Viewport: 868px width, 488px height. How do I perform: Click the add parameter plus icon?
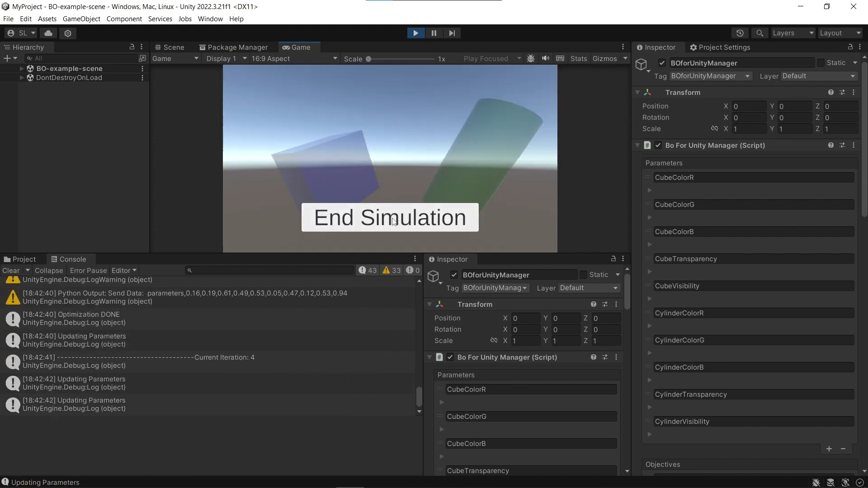tap(829, 449)
